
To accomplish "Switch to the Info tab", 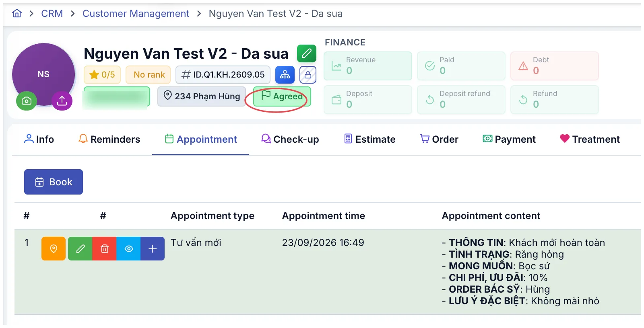I will (39, 139).
